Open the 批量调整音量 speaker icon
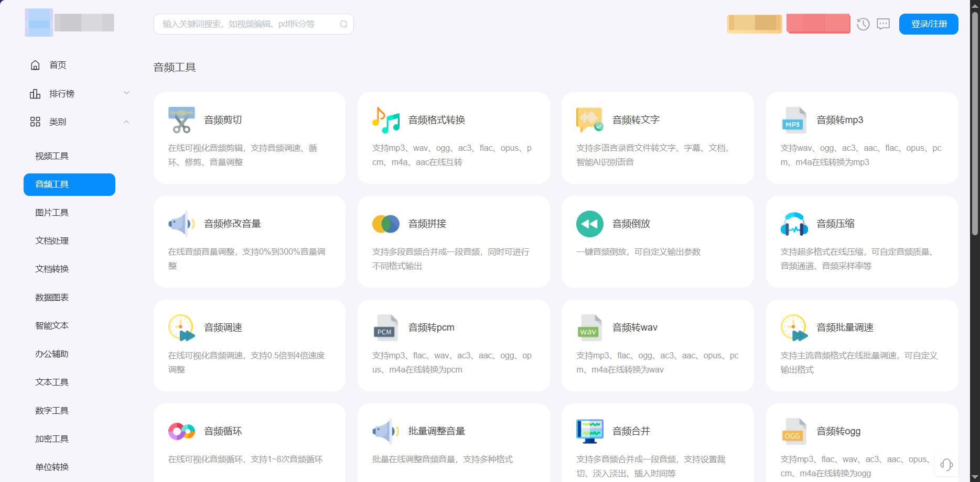This screenshot has height=482, width=980. (x=386, y=431)
